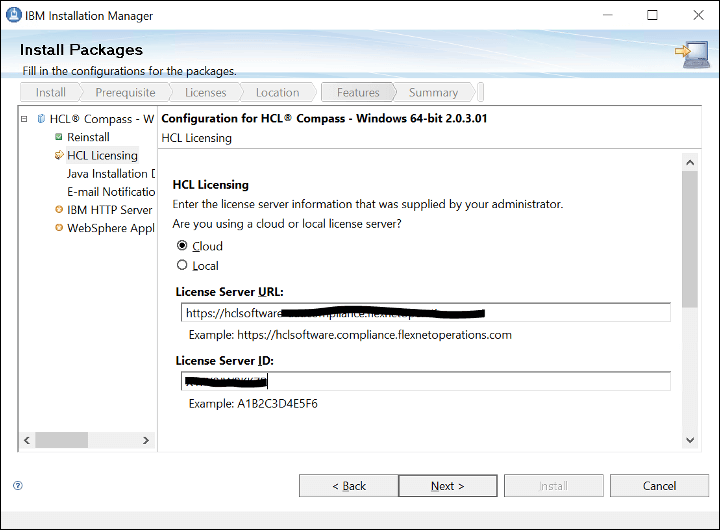Click the vertical scrollbar down arrow

(690, 440)
